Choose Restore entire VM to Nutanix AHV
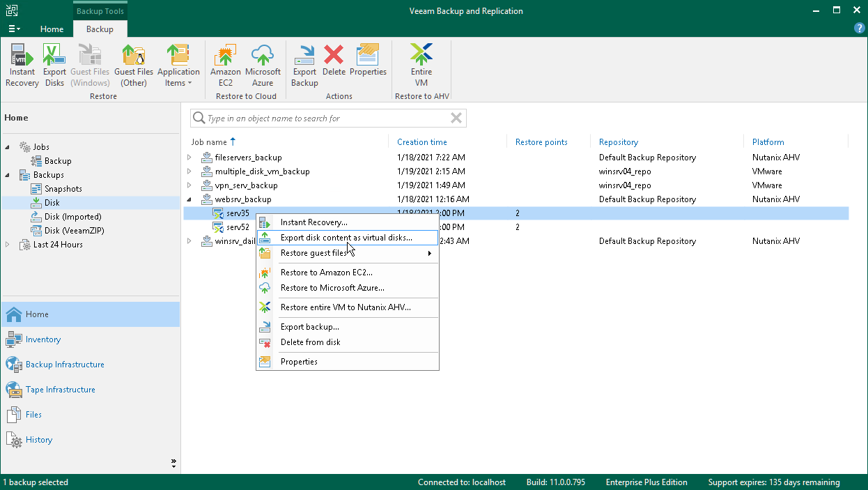Image resolution: width=868 pixels, height=490 pixels. (348, 307)
